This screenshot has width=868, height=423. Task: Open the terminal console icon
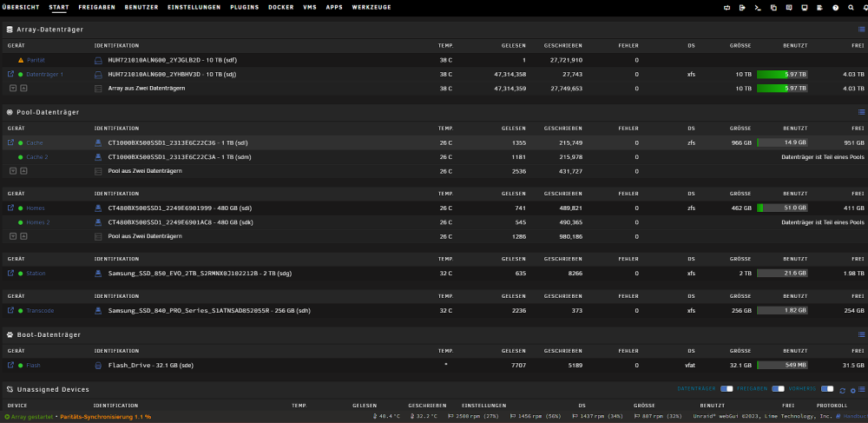(x=758, y=8)
